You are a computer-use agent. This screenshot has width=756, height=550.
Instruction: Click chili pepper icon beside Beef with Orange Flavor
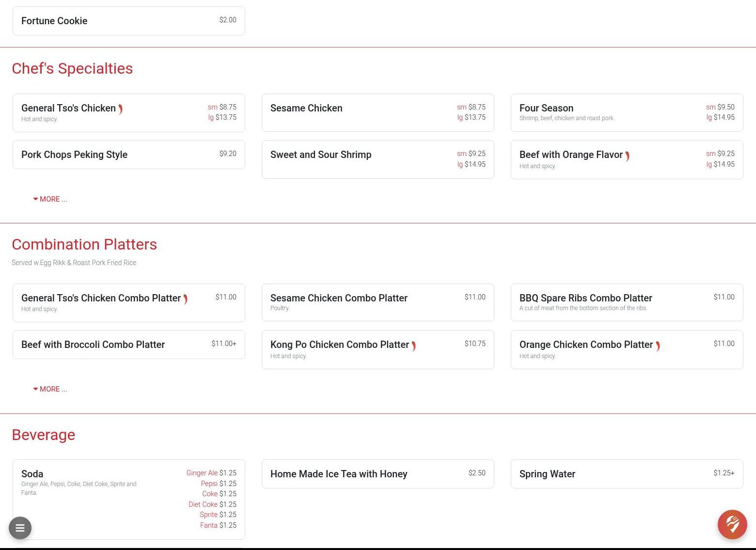click(x=627, y=156)
